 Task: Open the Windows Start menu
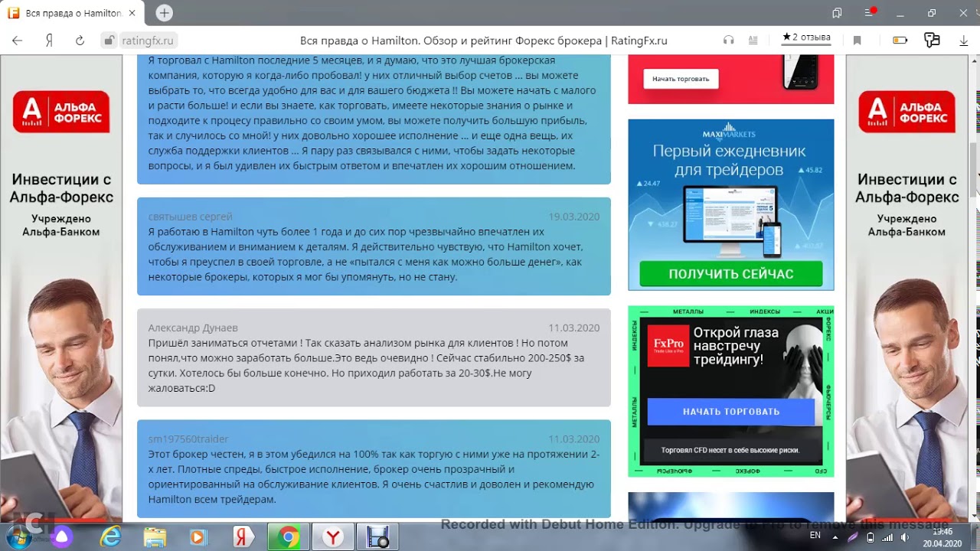click(x=18, y=536)
